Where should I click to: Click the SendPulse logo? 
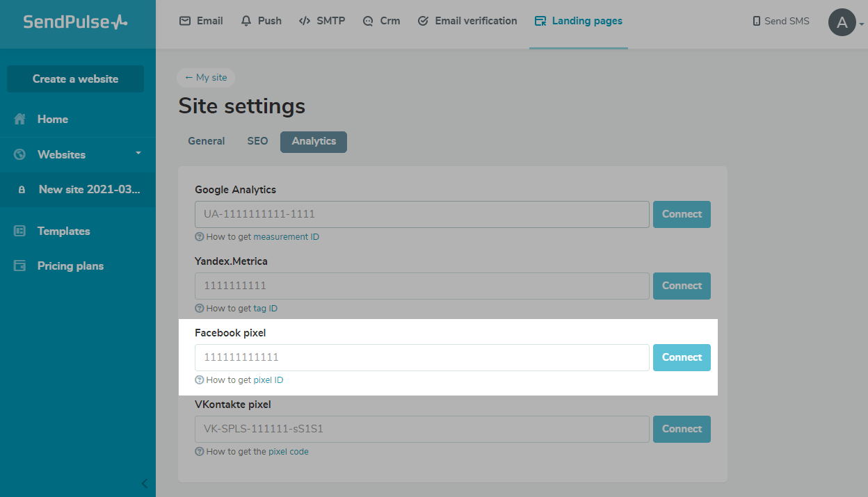tap(75, 22)
